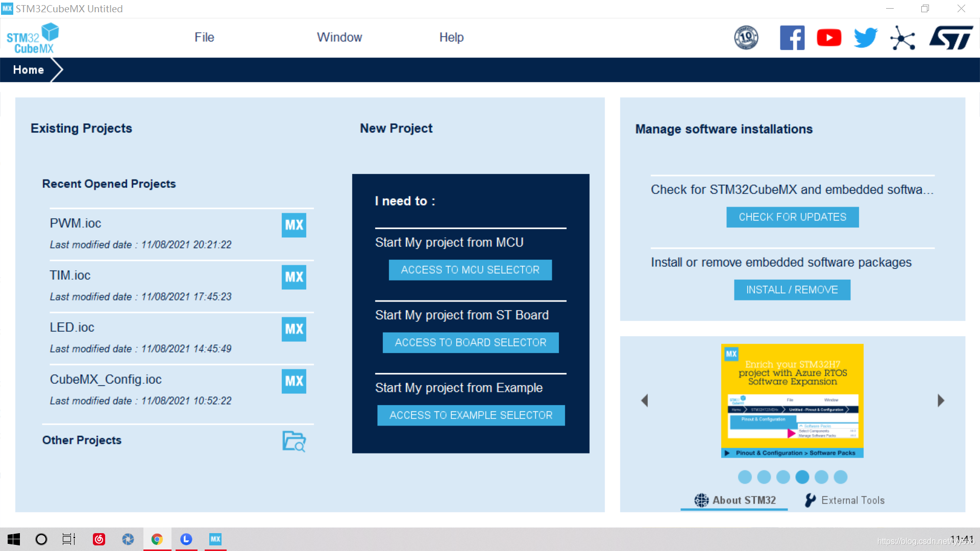This screenshot has height=551, width=980.
Task: Advance to the next banner slide
Action: tap(941, 400)
